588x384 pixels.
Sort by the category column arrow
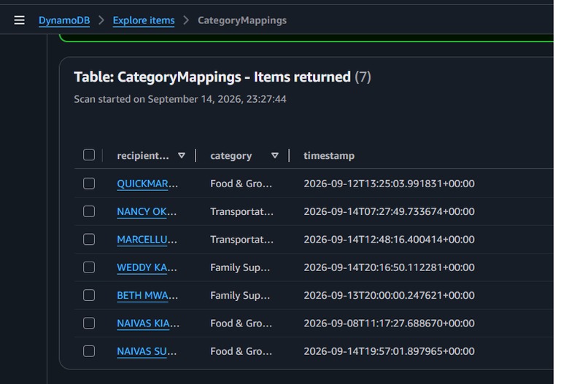[275, 155]
